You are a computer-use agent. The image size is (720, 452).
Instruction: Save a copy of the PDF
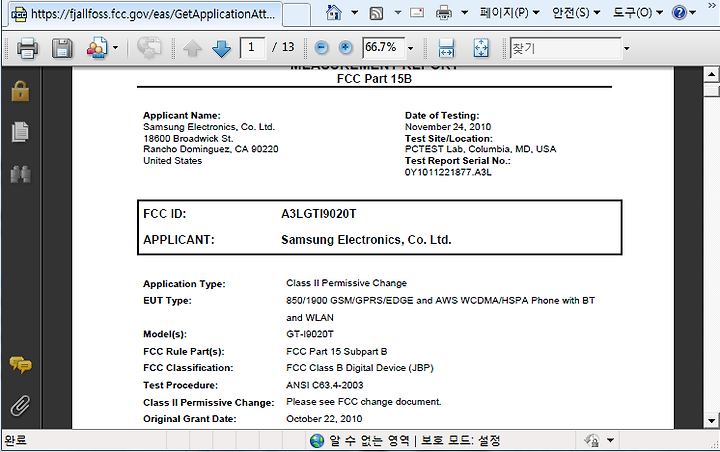62,48
